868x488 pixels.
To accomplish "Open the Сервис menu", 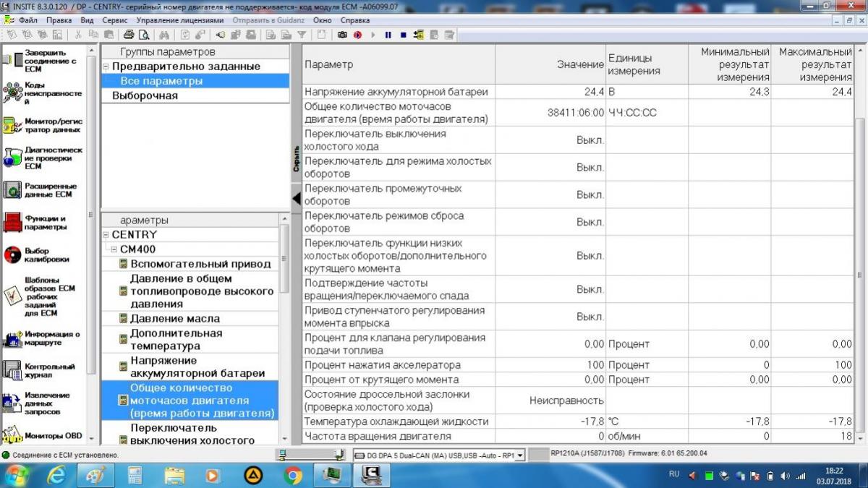I will pos(115,20).
